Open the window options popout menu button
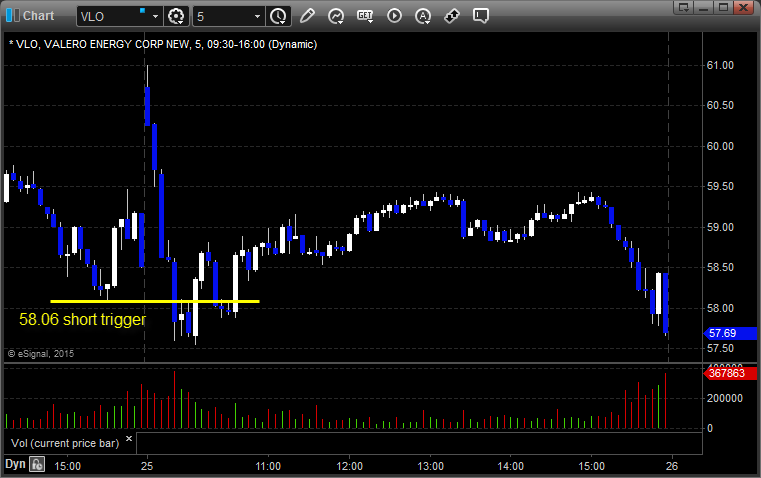 (684, 7)
